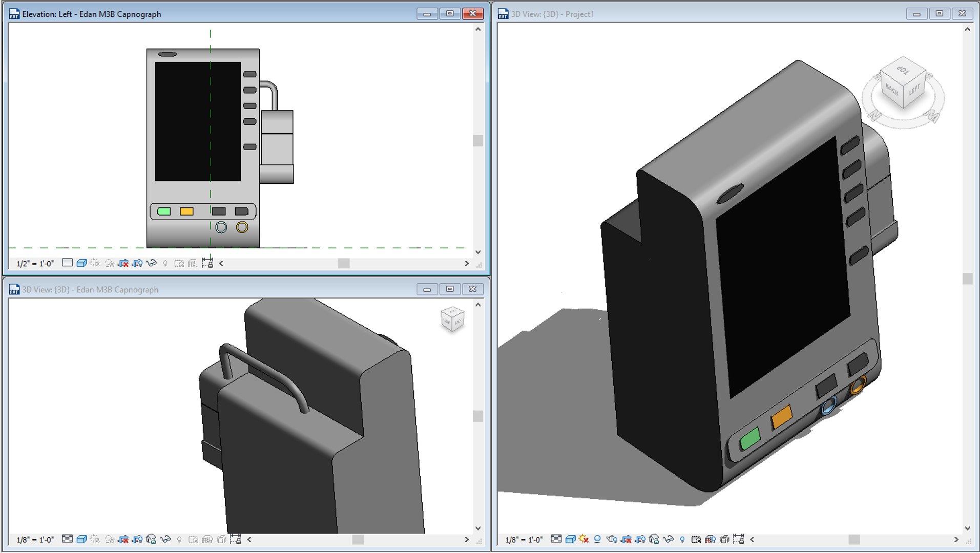Image resolution: width=980 pixels, height=553 pixels.
Task: Click horizontal scrollbar thumb in Elevation Left view
Action: pyautogui.click(x=344, y=263)
